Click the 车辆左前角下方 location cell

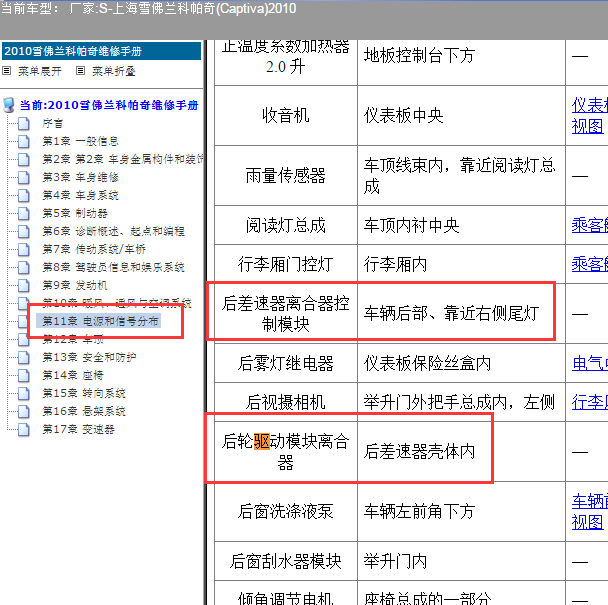click(x=461, y=512)
